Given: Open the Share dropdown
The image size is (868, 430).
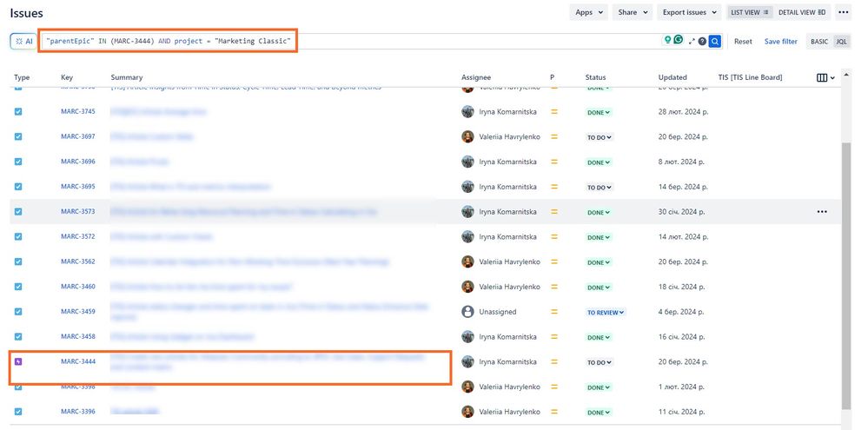Looking at the screenshot, I should tap(633, 12).
